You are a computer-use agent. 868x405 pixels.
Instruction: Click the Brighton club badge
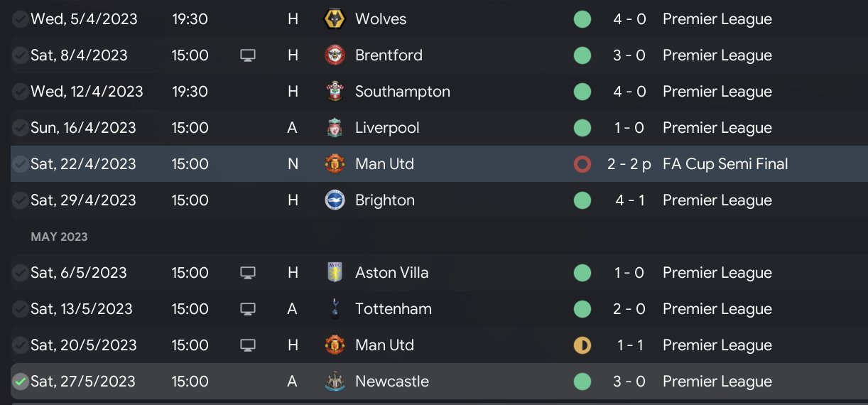334,200
